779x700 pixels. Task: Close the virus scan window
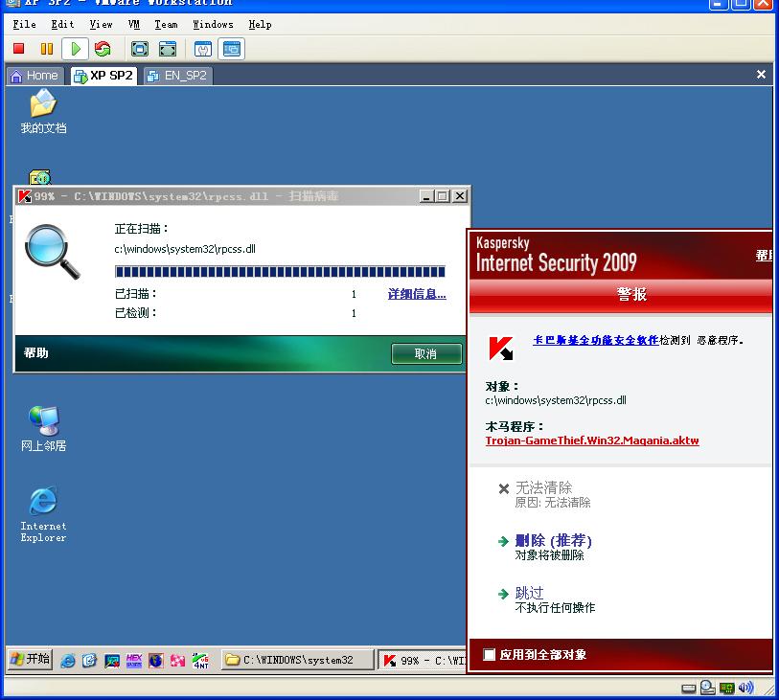tap(460, 196)
